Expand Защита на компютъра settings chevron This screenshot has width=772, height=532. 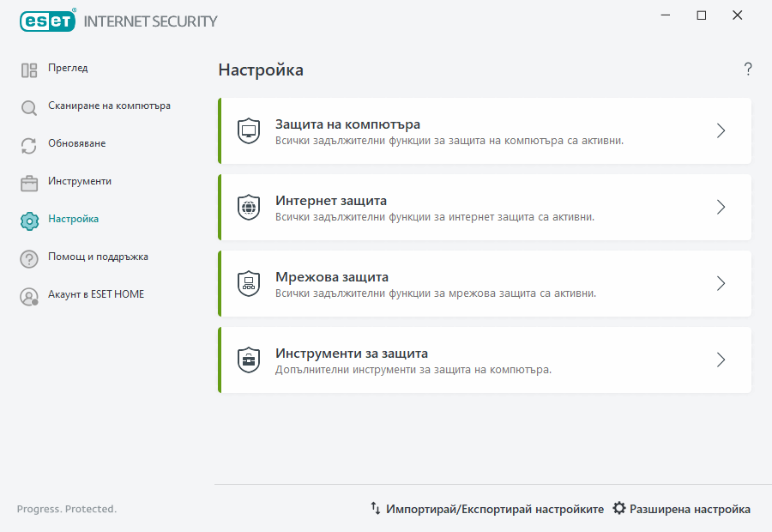tap(721, 130)
